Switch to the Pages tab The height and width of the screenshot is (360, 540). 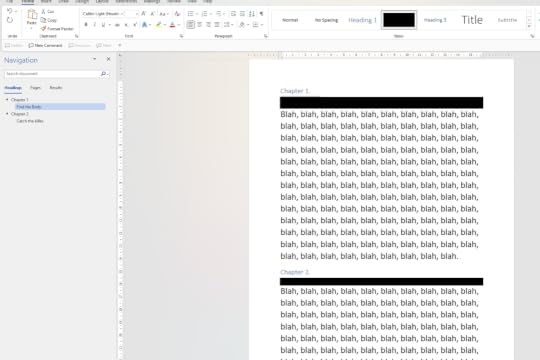[35, 88]
